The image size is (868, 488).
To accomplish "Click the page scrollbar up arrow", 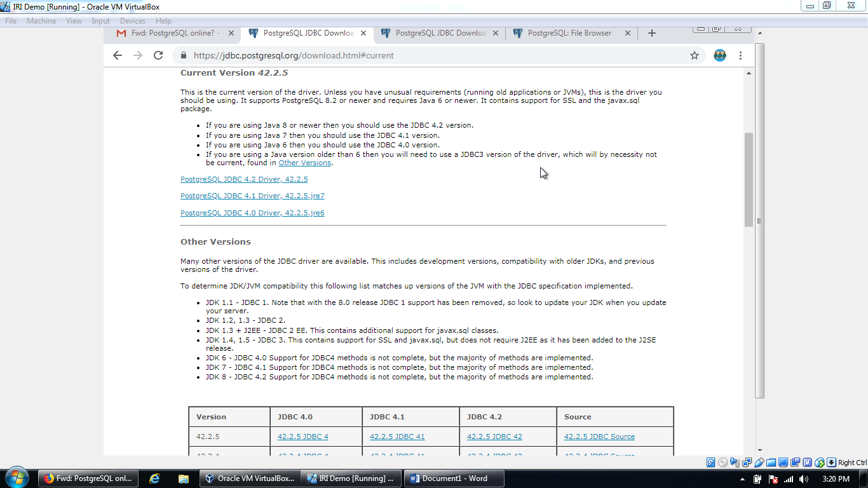I will tap(749, 72).
